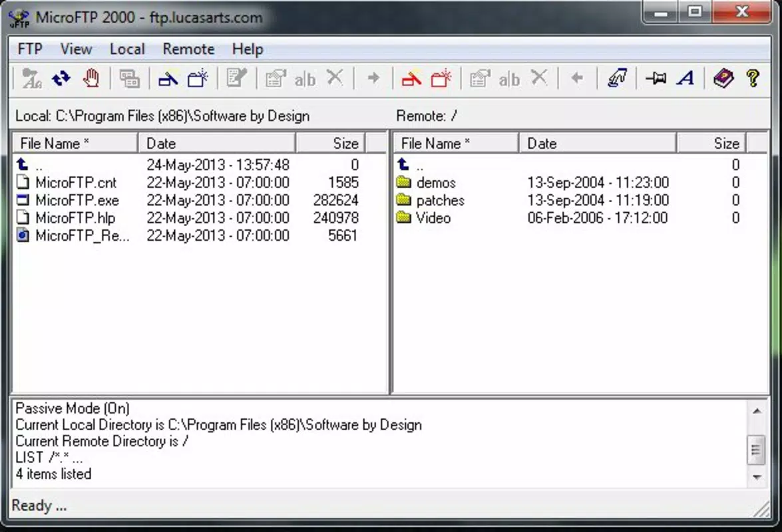This screenshot has height=532, width=782.
Task: Maximize the MicroFTP 2000 window
Action: pyautogui.click(x=695, y=12)
